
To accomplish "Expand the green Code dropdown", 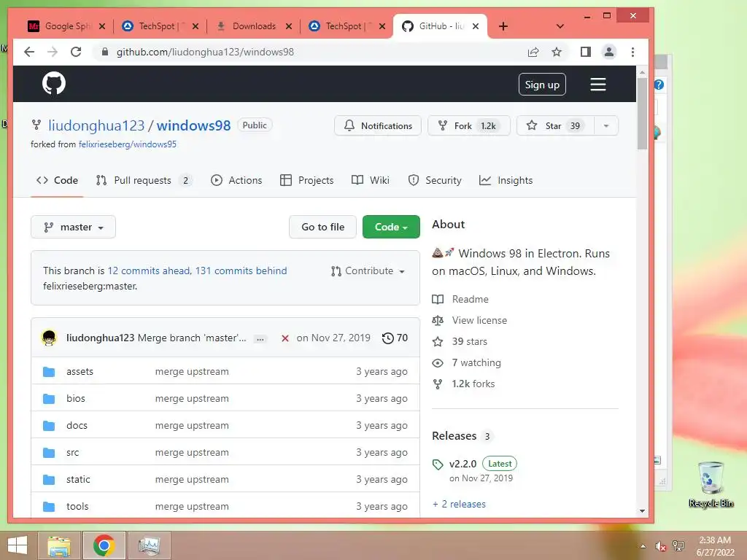I will [x=391, y=227].
